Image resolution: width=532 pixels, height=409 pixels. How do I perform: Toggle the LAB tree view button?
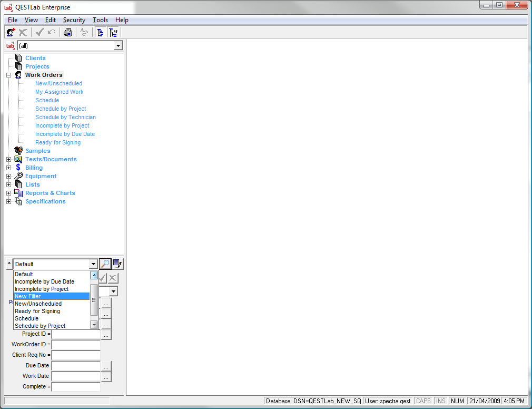point(113,33)
